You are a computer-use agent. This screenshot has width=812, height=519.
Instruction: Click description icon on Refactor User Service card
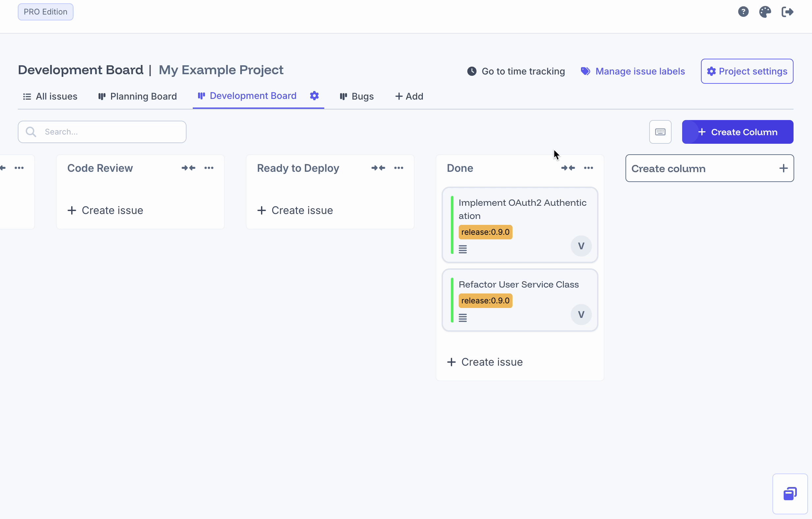[x=463, y=318]
